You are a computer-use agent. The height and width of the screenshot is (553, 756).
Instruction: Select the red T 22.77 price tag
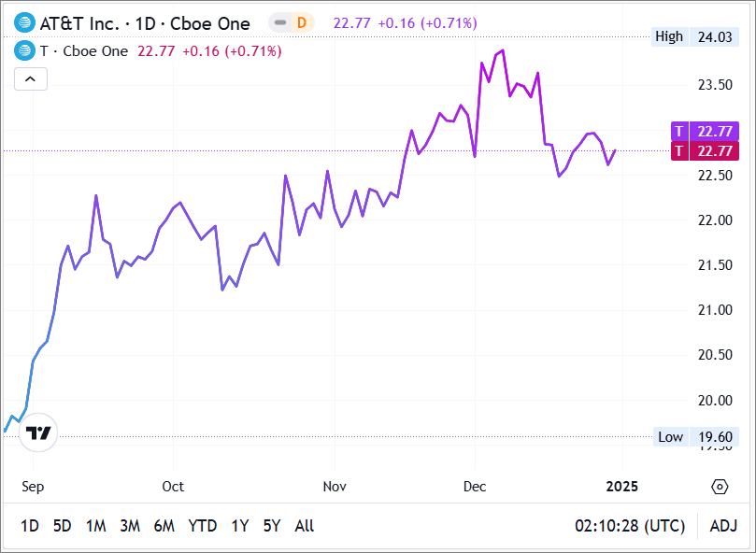tap(705, 151)
